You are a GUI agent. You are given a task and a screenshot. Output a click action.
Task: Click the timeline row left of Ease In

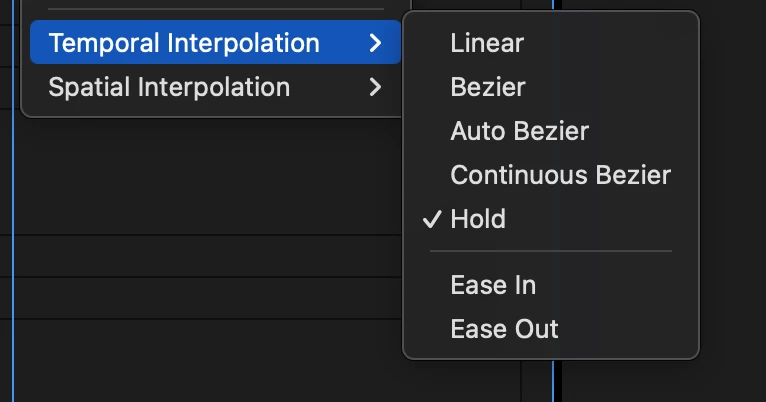(x=200, y=298)
